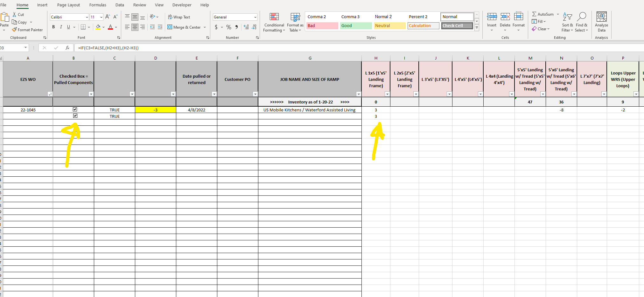Click the Bold formatting icon
The height and width of the screenshot is (297, 644).
53,27
